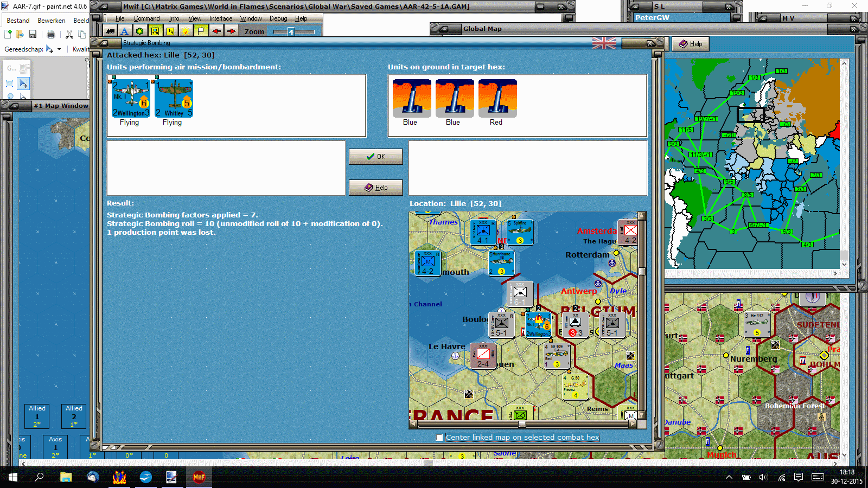Viewport: 868px width, 488px height.
Task: Click the Allied 1 impulse box
Action: pyautogui.click(x=37, y=416)
